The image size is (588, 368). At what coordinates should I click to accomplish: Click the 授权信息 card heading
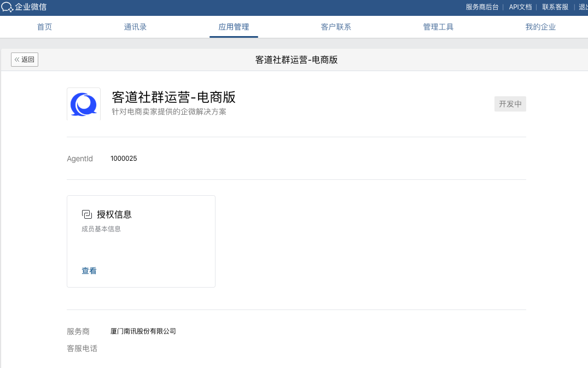114,214
